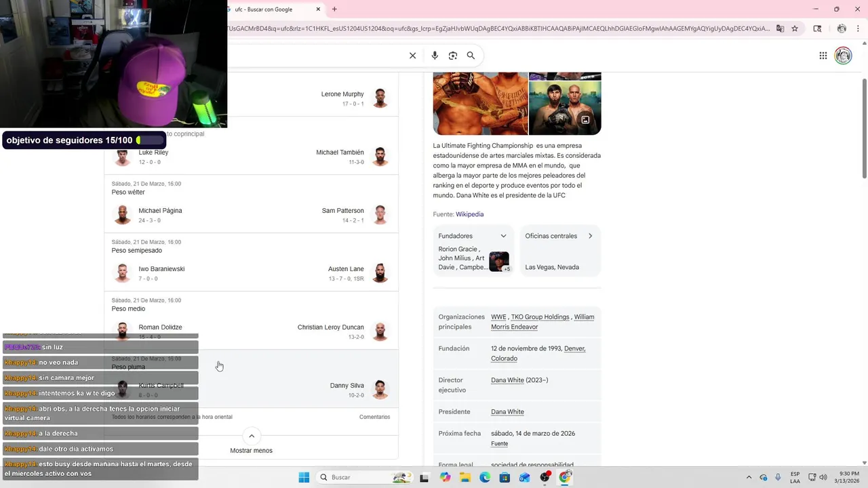The height and width of the screenshot is (488, 868).
Task: Open the Windows Start menu
Action: point(304,477)
